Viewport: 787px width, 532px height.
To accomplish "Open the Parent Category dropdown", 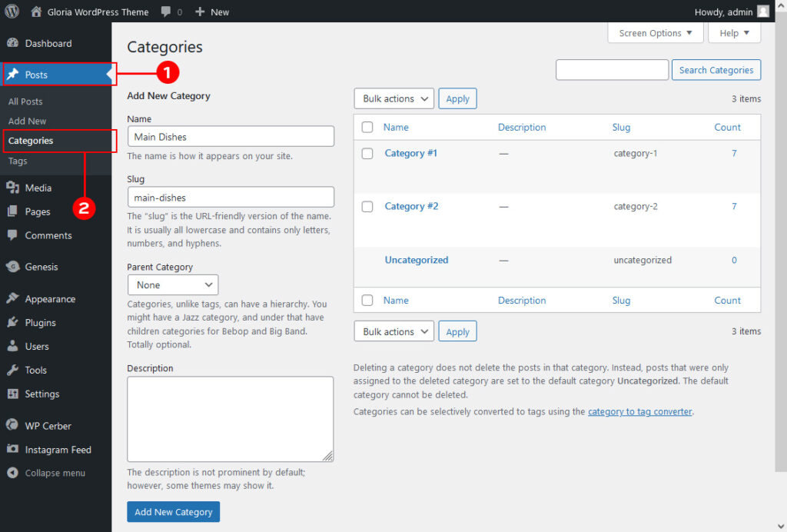I will [172, 284].
